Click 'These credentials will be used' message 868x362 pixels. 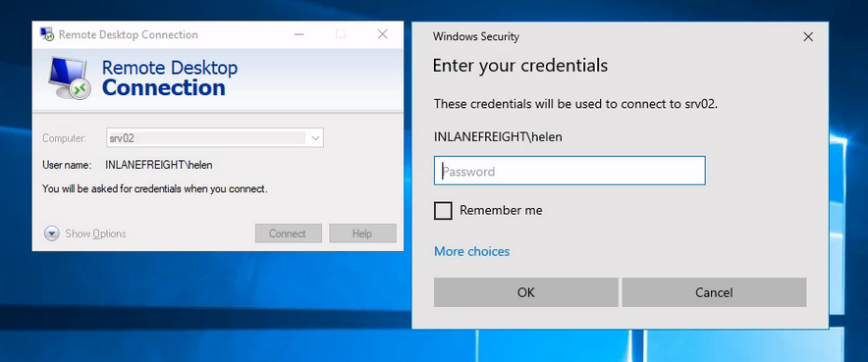(575, 104)
